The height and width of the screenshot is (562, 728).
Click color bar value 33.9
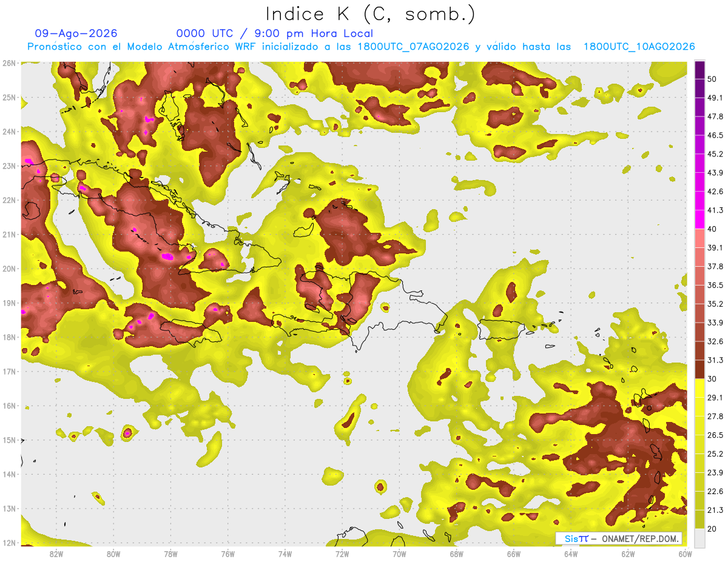tap(715, 323)
